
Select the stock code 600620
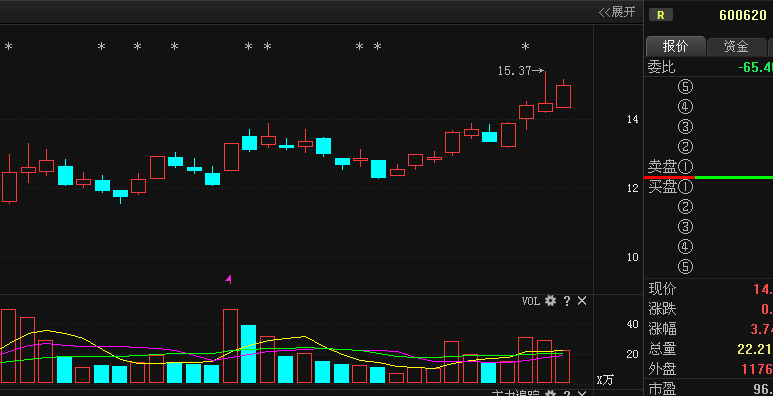(x=743, y=15)
